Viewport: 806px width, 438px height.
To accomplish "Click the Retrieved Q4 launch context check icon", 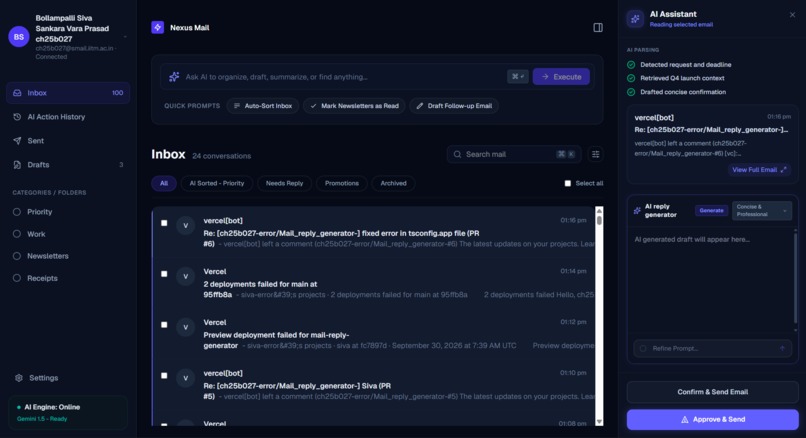I will point(631,78).
